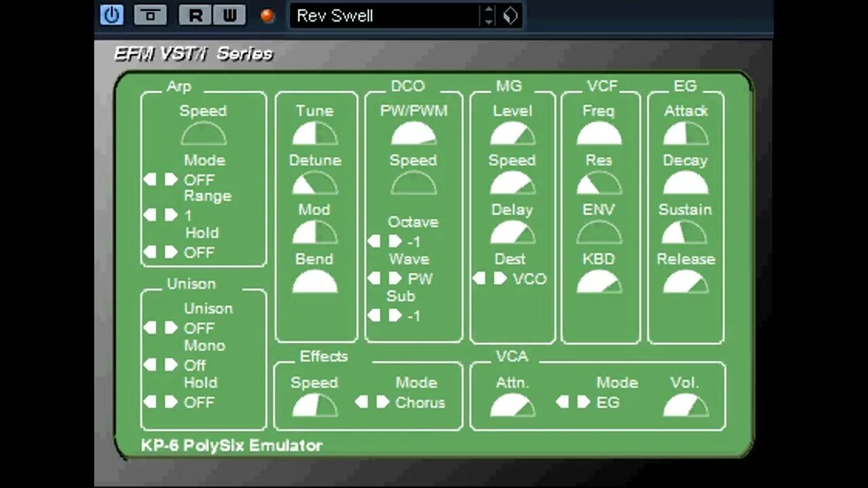Click left arrow of MG Dest VCO

479,279
